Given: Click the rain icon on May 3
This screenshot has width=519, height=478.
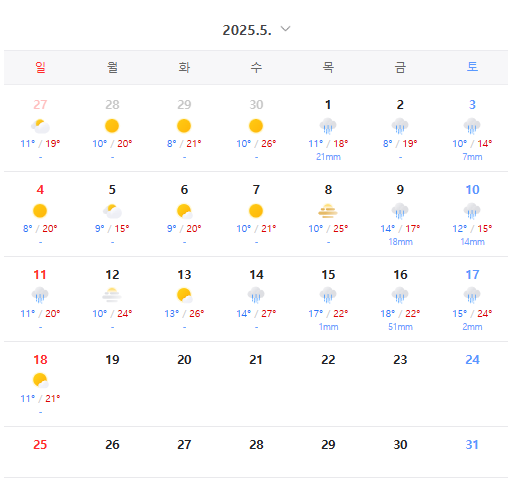Looking at the screenshot, I should click(472, 126).
